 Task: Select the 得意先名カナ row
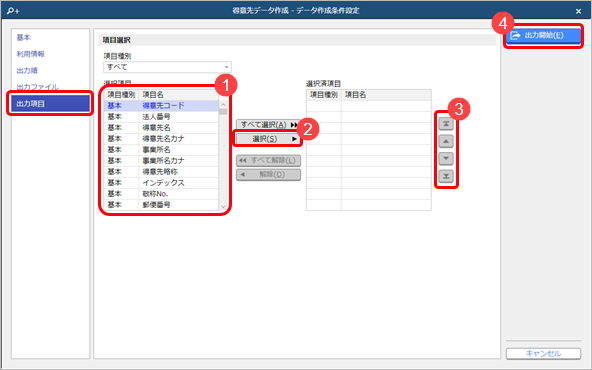[x=161, y=139]
